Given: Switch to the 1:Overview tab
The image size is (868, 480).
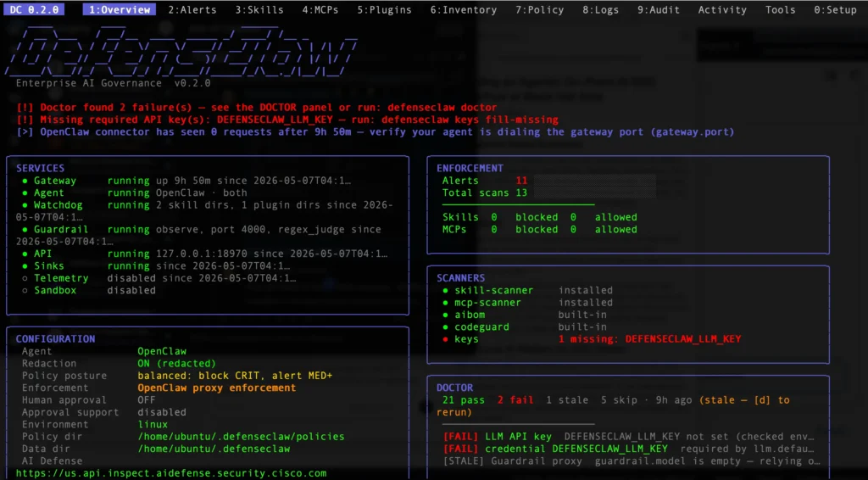Looking at the screenshot, I should click(x=119, y=9).
